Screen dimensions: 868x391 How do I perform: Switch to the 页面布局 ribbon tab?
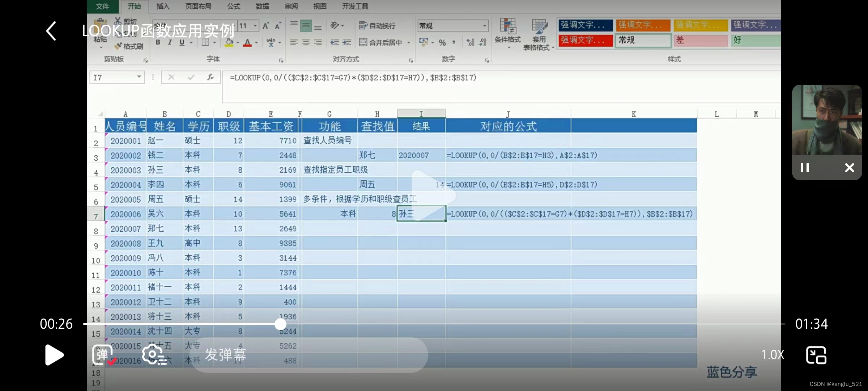point(198,6)
